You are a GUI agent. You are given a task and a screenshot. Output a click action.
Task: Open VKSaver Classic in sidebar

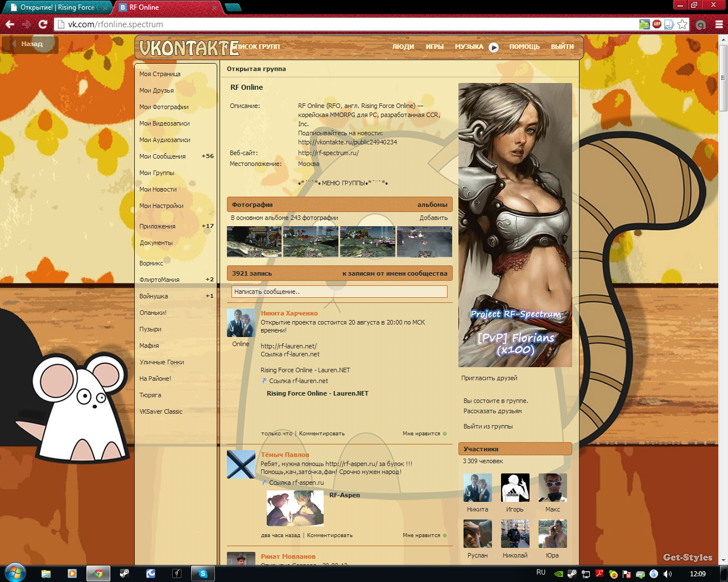coord(161,411)
